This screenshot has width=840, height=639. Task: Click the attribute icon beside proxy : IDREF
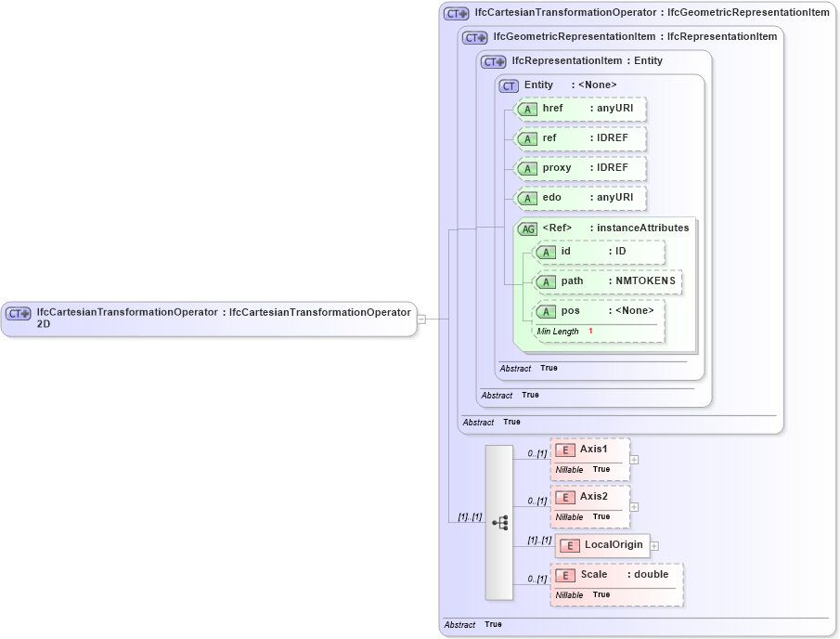coord(527,168)
